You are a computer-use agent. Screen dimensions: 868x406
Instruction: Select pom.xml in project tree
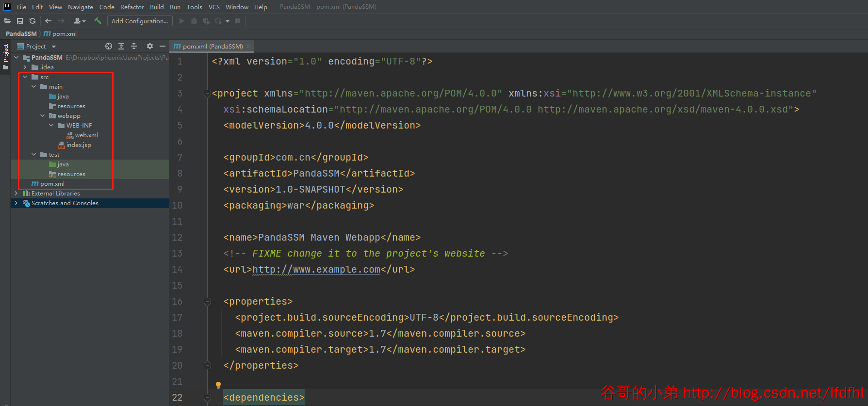[x=48, y=184]
